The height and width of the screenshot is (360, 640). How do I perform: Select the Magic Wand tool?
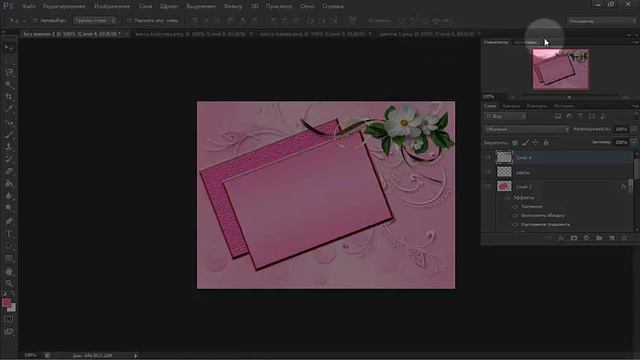tap(9, 84)
